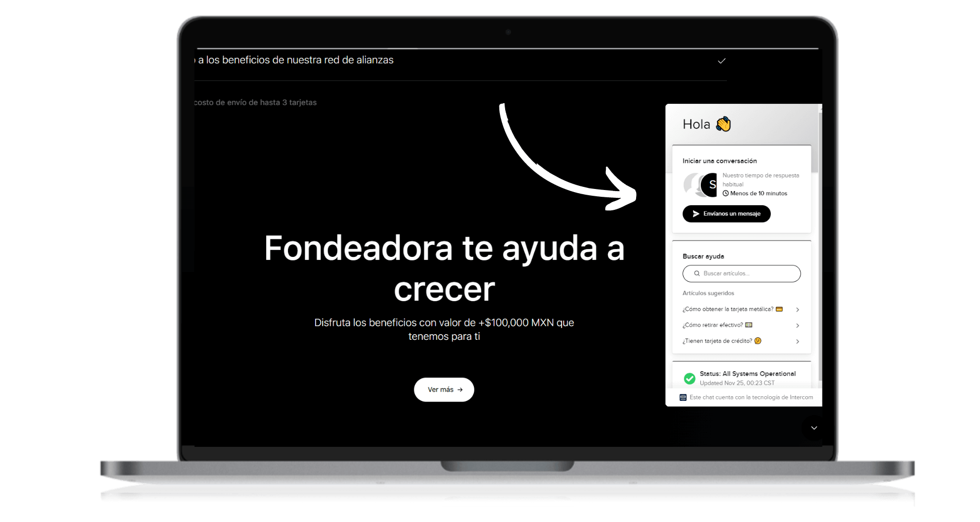Open "Este chat cuenta con la tecnología de Intercom" link
This screenshot has width=980, height=522.
751,397
